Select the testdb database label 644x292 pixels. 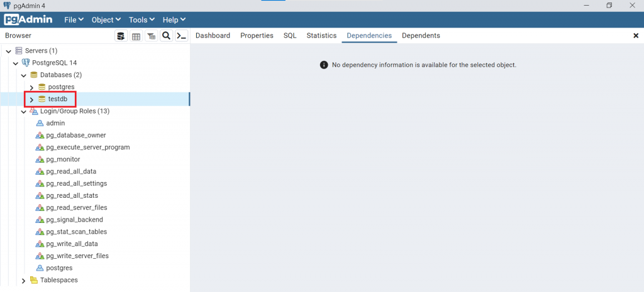coord(57,99)
